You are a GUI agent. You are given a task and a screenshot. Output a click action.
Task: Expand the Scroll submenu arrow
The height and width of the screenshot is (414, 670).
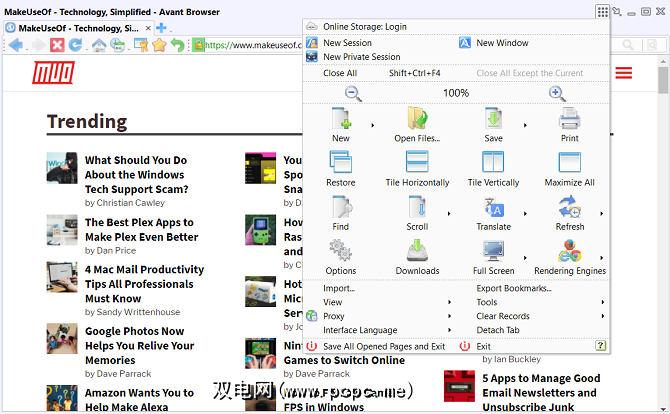click(x=449, y=214)
